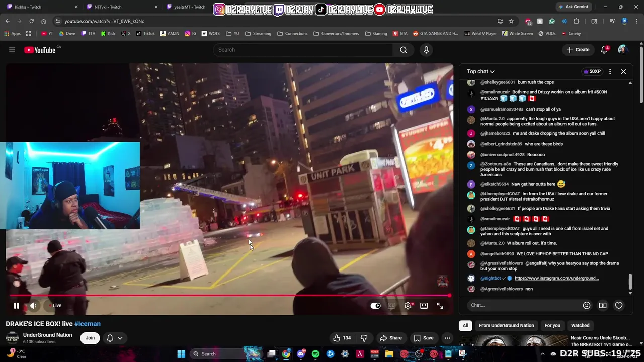Screen dimensions: 644x362
Task: Reload the page in Chrome
Action: [x=31, y=21]
